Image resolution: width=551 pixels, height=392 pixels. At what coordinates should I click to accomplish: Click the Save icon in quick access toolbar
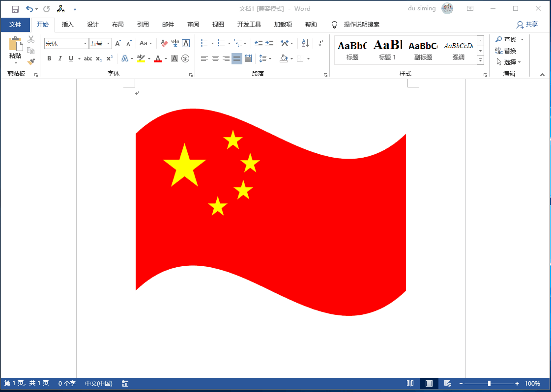pyautogui.click(x=15, y=9)
